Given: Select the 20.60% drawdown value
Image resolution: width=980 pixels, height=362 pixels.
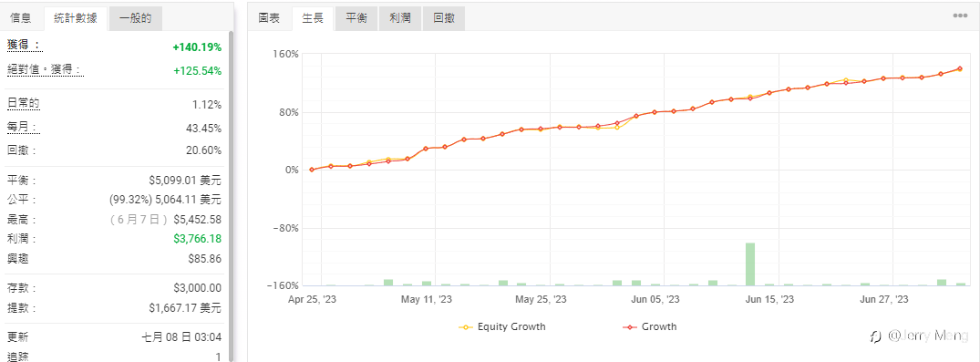Looking at the screenshot, I should (204, 150).
